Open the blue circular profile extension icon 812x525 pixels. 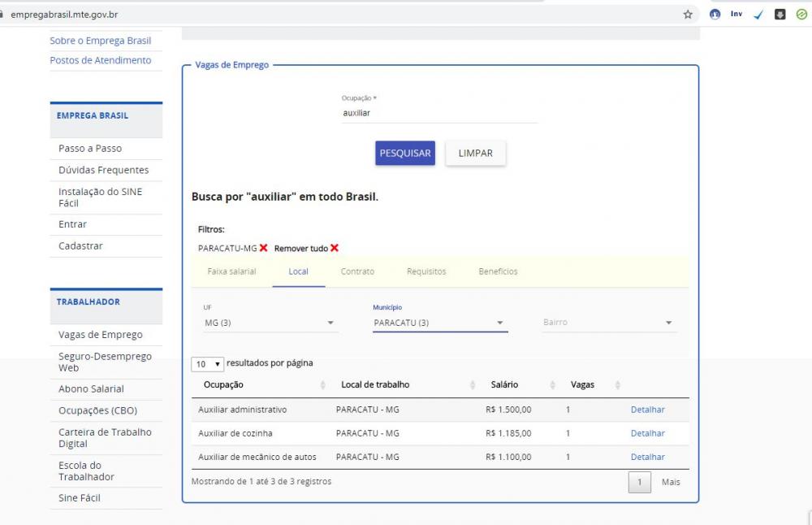click(715, 15)
